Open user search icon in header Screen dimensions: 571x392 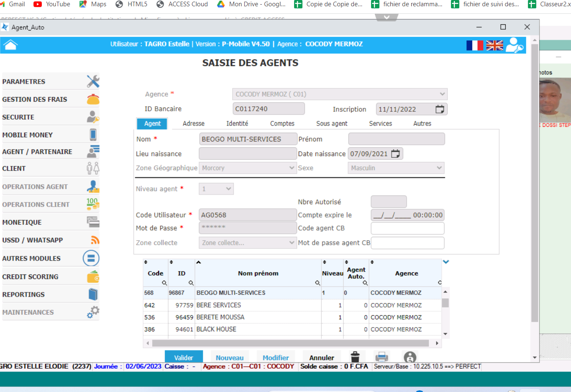click(514, 45)
